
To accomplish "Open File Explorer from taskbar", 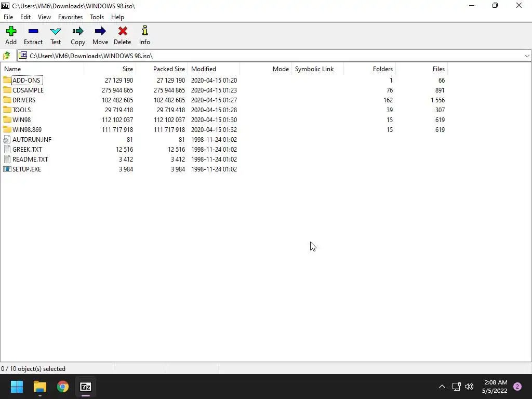I will click(39, 387).
